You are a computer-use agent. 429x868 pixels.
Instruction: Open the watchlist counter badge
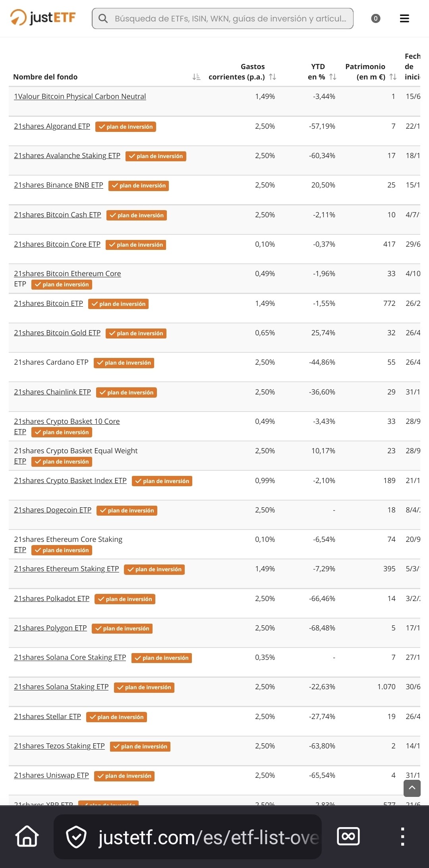click(375, 19)
